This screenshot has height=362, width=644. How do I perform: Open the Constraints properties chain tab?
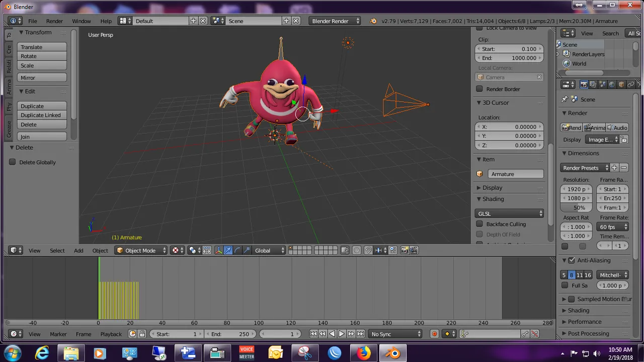click(631, 85)
